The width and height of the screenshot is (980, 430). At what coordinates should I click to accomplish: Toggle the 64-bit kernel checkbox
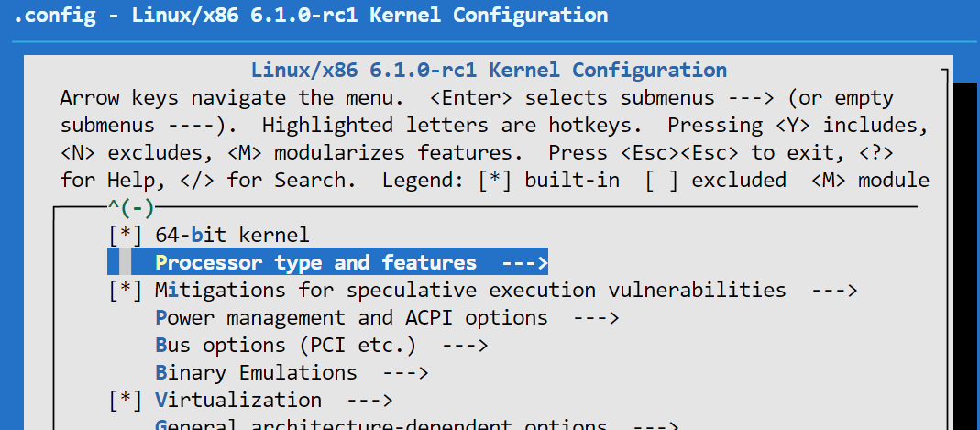tap(125, 236)
